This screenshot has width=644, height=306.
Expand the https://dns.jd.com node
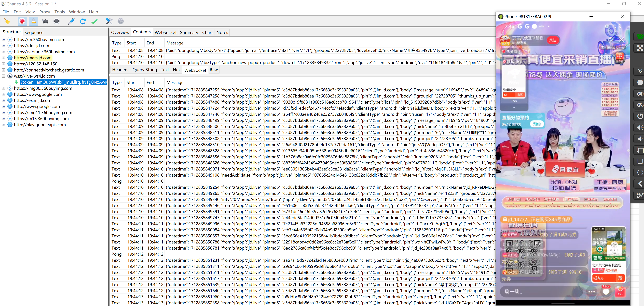tap(4, 46)
